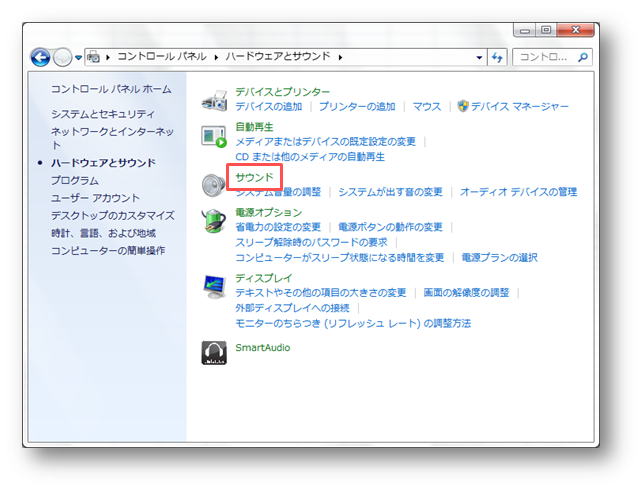Screen dimensions: 642x490
Task: Open the サウンド heading
Action: coord(254,177)
